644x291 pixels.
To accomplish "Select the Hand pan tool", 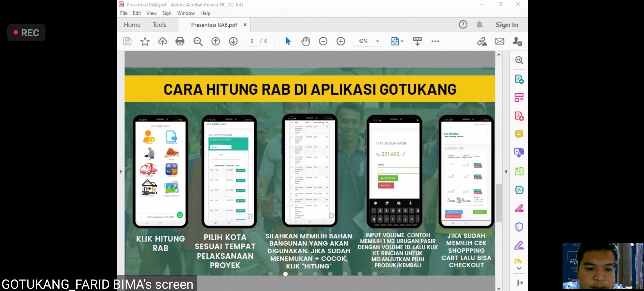I will (x=305, y=41).
